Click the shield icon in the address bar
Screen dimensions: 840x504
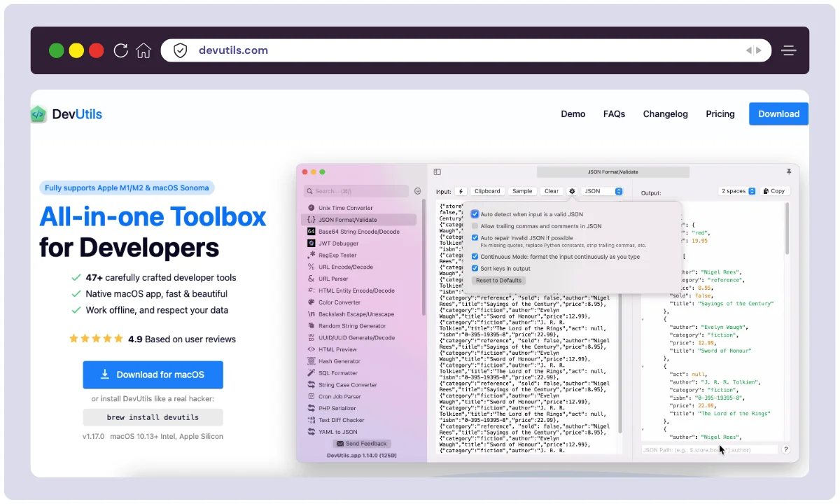pos(180,50)
